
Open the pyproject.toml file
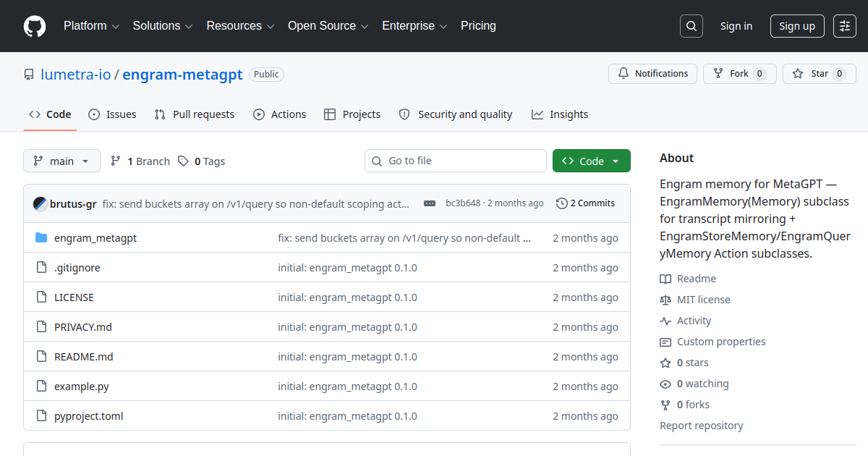tap(89, 416)
